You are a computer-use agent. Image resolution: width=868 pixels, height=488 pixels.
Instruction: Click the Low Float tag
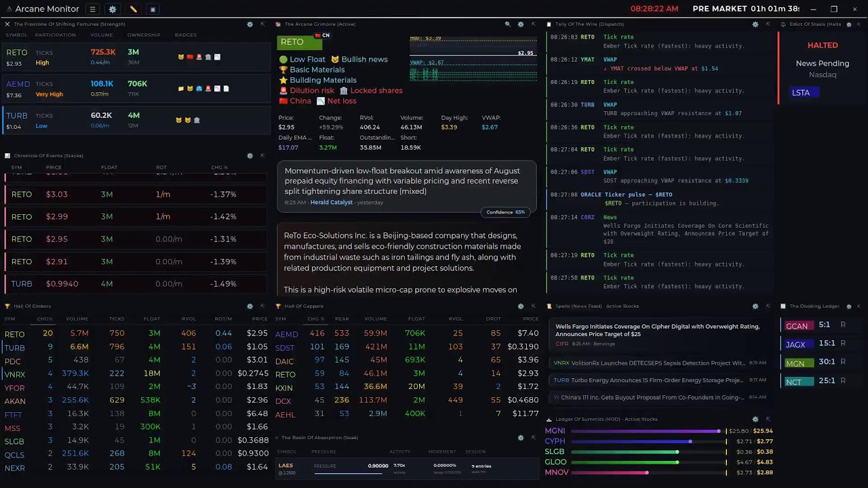point(302,60)
